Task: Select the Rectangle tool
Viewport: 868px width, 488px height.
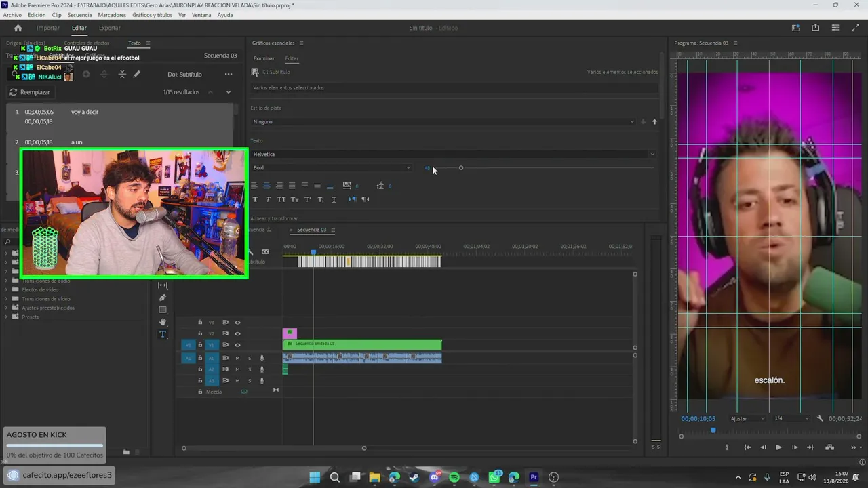Action: (163, 310)
